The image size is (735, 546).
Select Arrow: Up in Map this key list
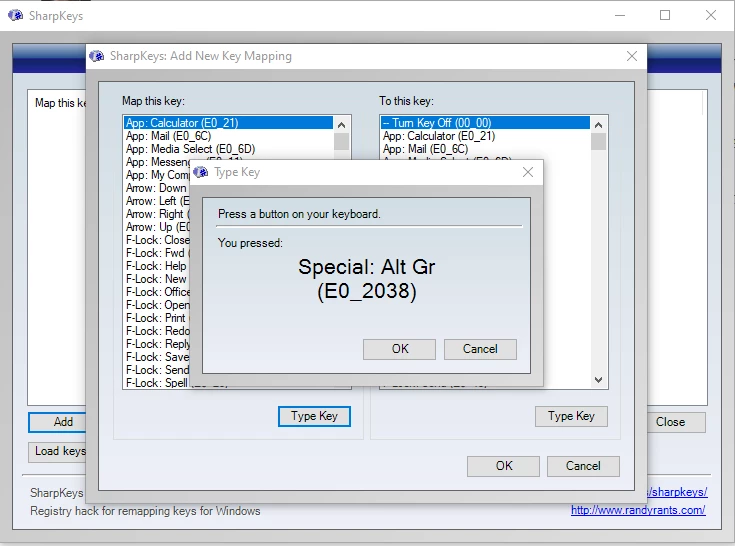click(157, 227)
